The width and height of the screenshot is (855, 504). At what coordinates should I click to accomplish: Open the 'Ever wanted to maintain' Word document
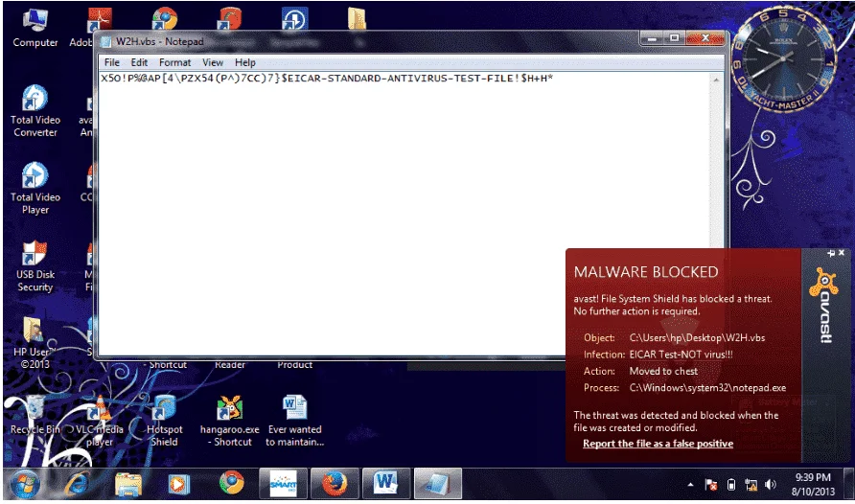click(x=294, y=422)
